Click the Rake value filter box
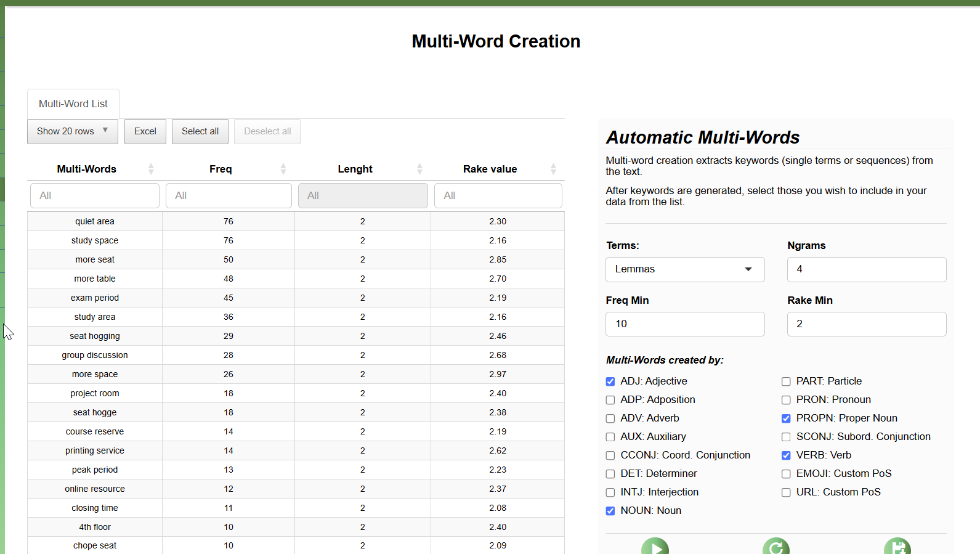This screenshot has width=980, height=554. pyautogui.click(x=498, y=195)
